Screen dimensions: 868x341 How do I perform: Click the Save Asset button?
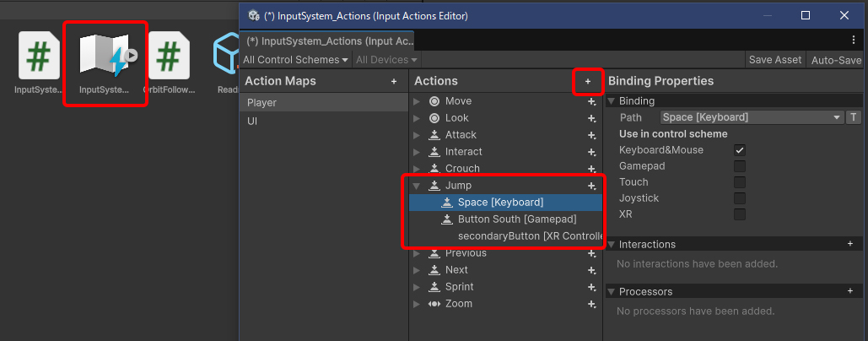[x=775, y=60]
